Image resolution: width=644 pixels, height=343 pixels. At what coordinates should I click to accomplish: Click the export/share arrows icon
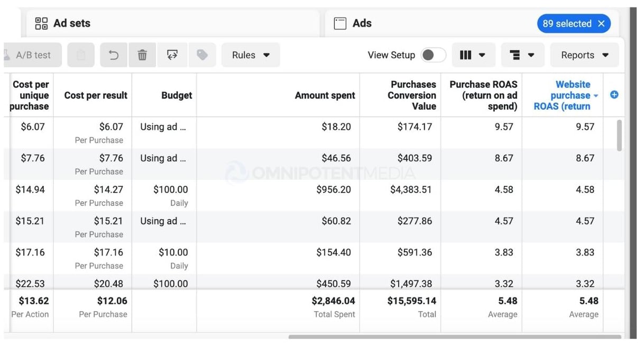[x=172, y=55]
